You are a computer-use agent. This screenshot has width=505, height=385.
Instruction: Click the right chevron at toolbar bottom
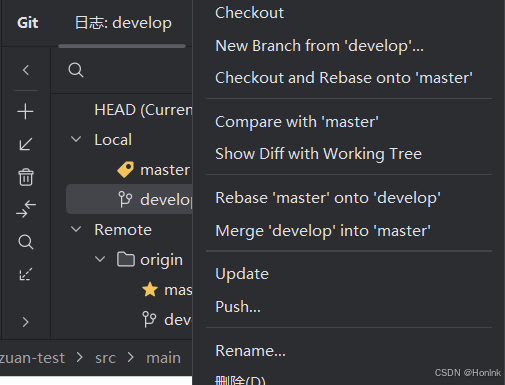[x=26, y=322]
